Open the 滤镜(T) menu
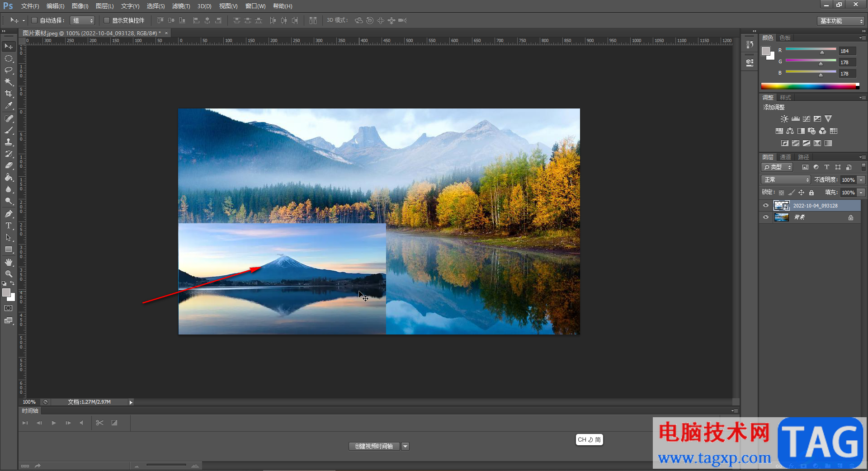868x471 pixels. tap(181, 6)
